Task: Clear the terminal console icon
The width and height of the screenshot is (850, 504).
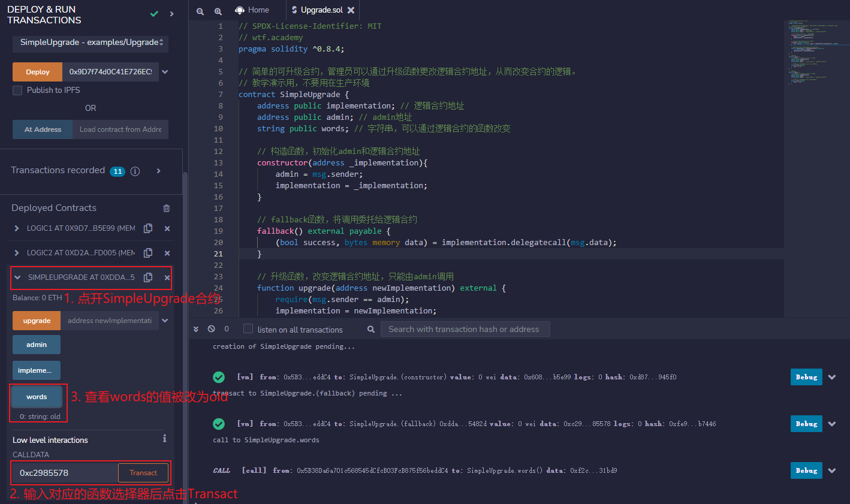Action: tap(211, 329)
